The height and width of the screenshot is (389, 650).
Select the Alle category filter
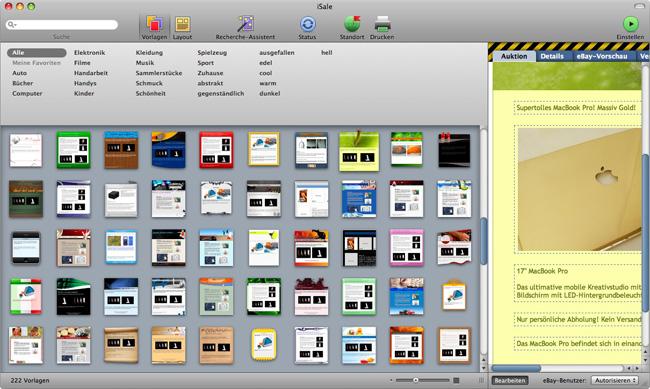click(36, 53)
